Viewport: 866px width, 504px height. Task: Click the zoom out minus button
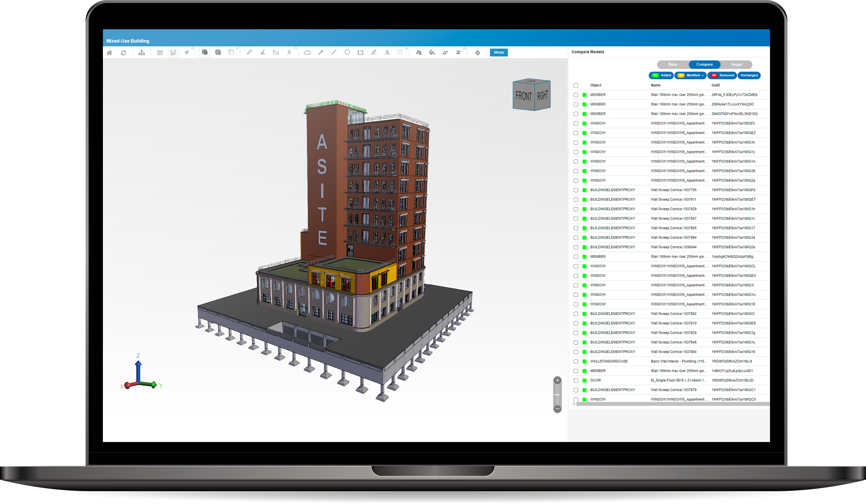pos(557,409)
